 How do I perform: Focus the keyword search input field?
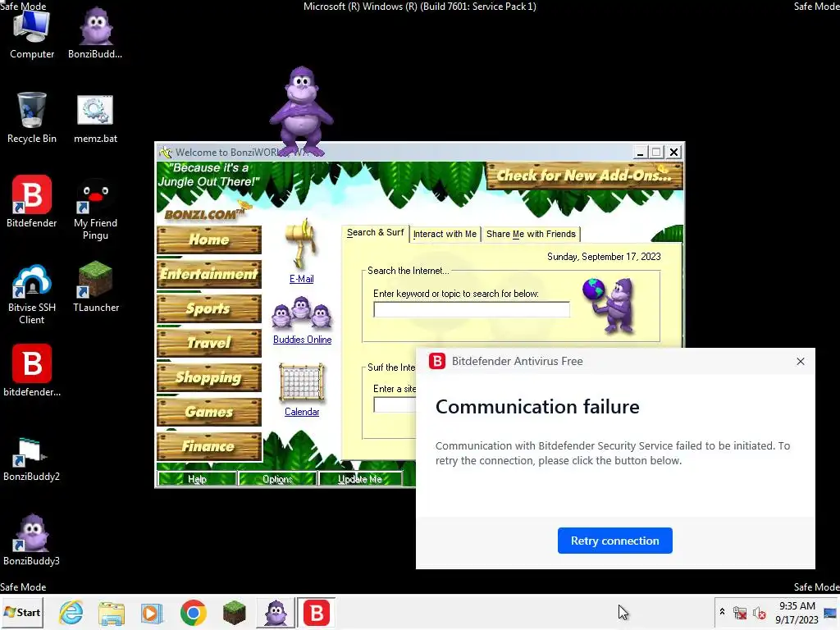pos(472,309)
